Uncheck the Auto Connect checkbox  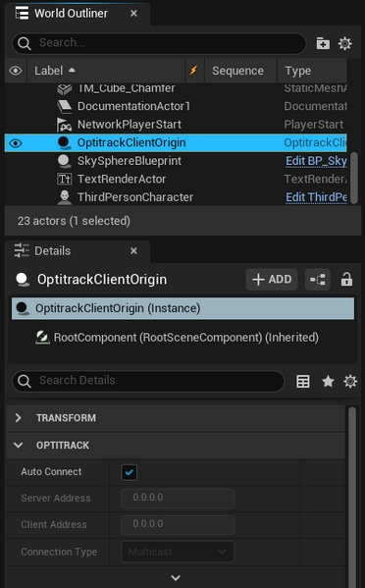(129, 472)
